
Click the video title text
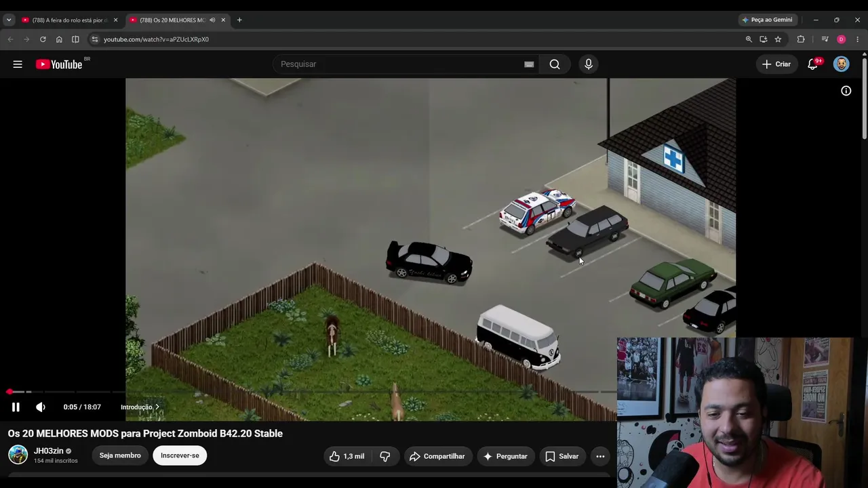coord(145,434)
